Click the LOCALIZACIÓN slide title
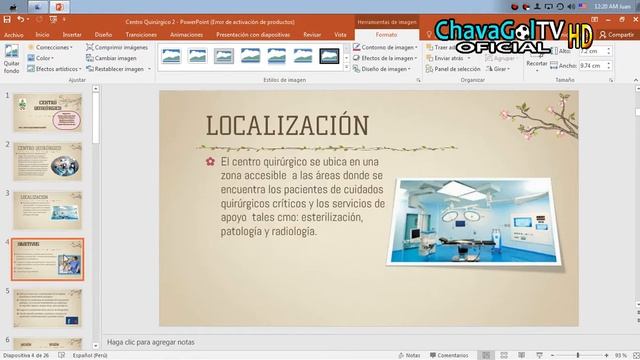This screenshot has height=360, width=640. point(287,125)
